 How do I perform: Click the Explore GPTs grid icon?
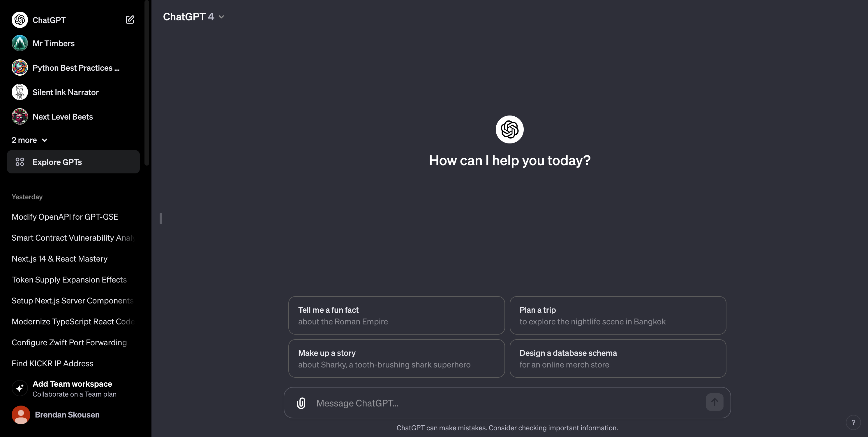20,162
